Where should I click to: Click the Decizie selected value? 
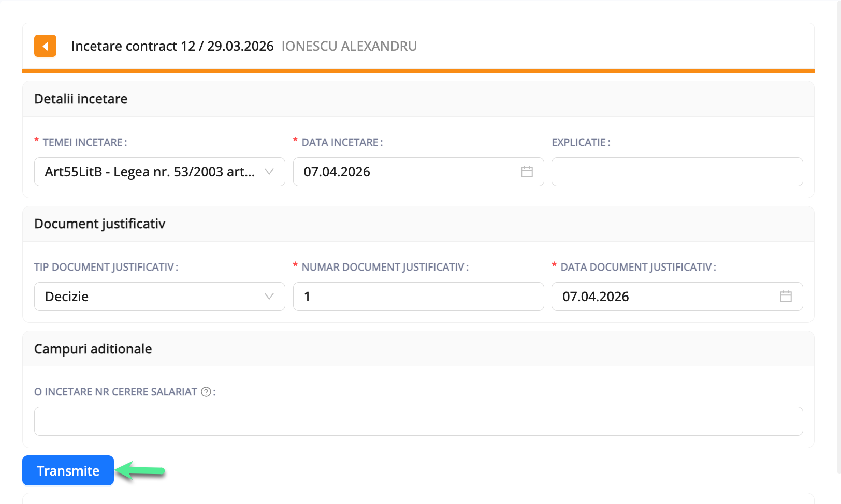(x=66, y=296)
